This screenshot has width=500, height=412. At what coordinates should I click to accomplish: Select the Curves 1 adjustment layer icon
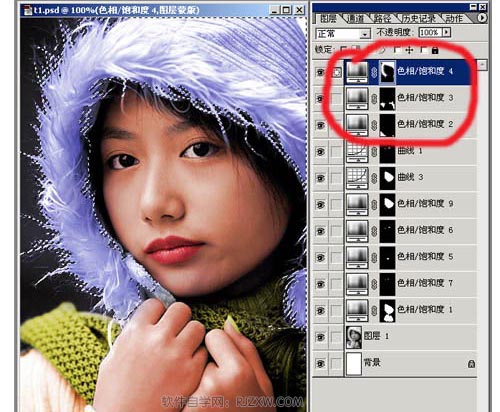click(x=357, y=153)
